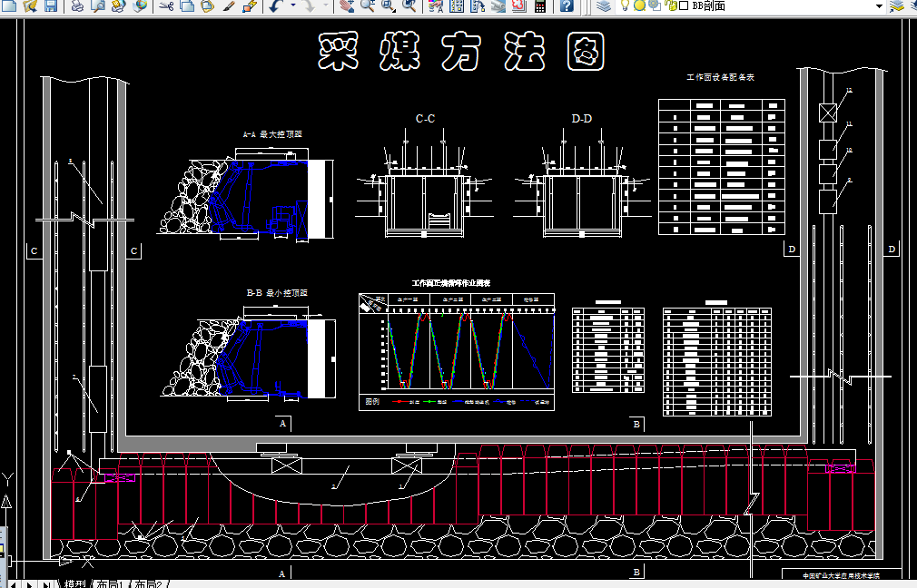Open the Plot printer icon
The height and width of the screenshot is (588, 917).
[76, 5]
